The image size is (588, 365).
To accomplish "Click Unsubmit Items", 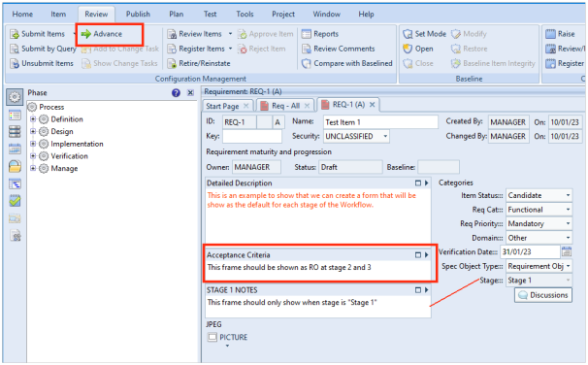I will coord(42,63).
